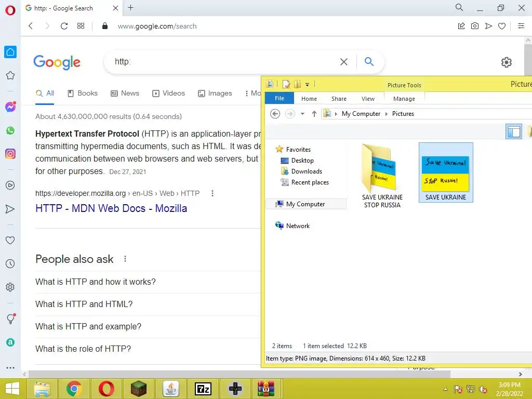Select the Videos search tab
Viewport: 532px width, 399px height.
click(x=169, y=94)
